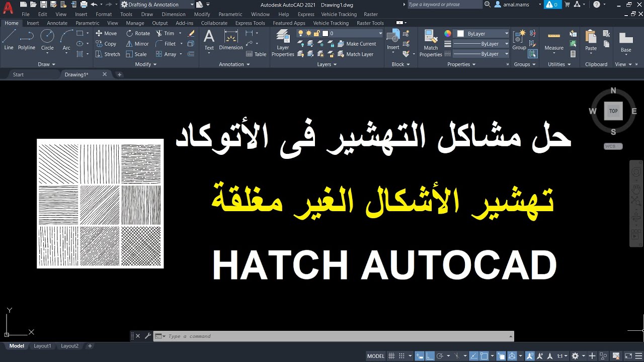This screenshot has width=644, height=362.
Task: Click the Stretch tool
Action: 108,54
